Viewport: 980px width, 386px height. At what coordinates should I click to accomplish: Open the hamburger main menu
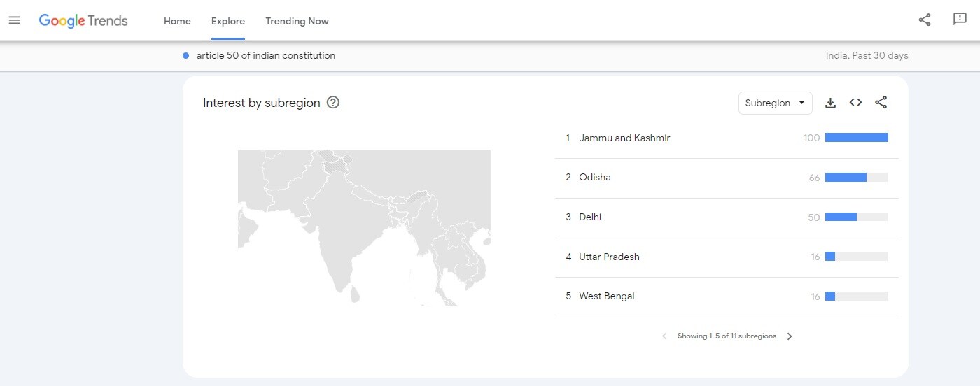click(15, 20)
